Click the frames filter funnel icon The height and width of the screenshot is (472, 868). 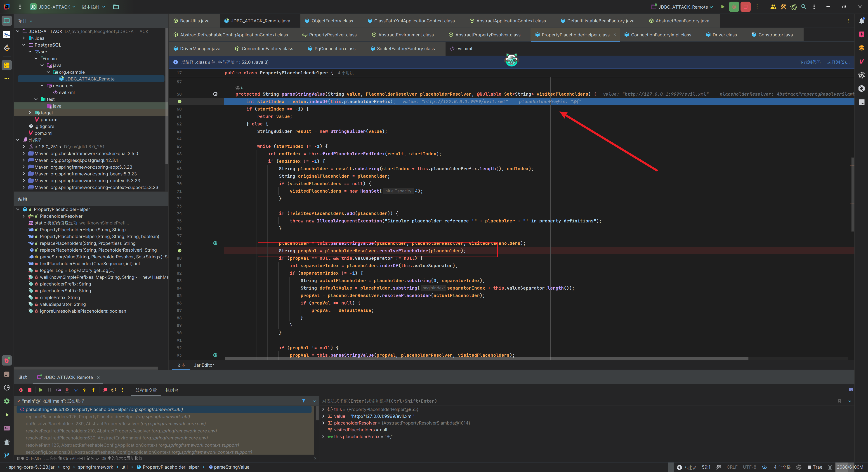tap(304, 401)
